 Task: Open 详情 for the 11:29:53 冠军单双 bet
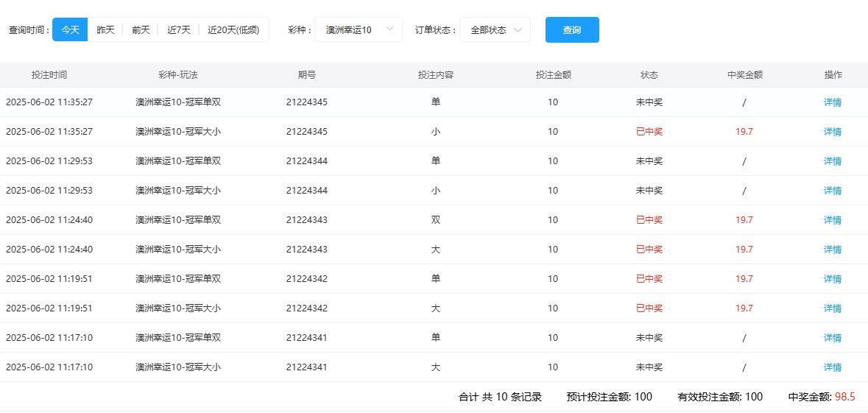(x=832, y=161)
